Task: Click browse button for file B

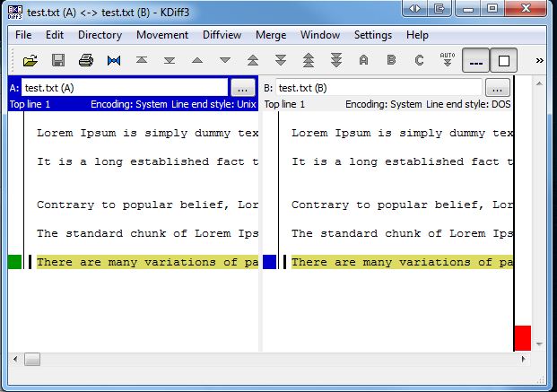Action: [x=498, y=88]
